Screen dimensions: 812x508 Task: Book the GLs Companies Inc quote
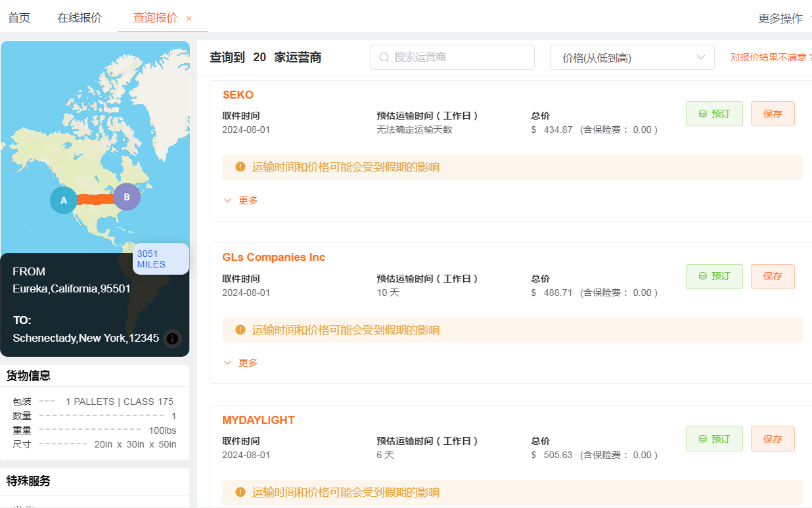click(x=714, y=277)
